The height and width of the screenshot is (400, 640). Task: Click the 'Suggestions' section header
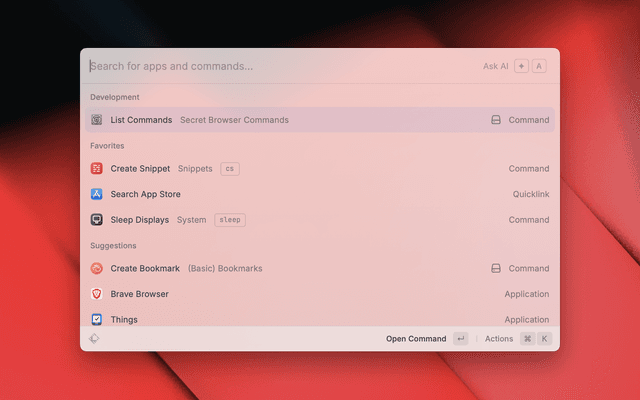113,245
